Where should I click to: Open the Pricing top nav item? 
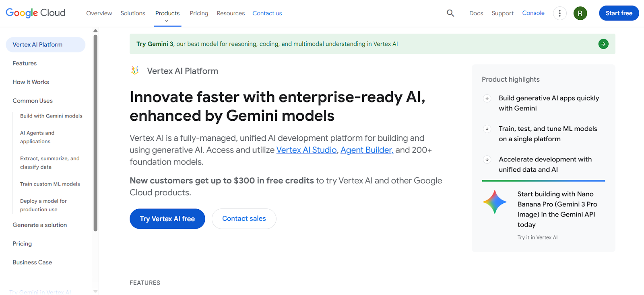(199, 13)
